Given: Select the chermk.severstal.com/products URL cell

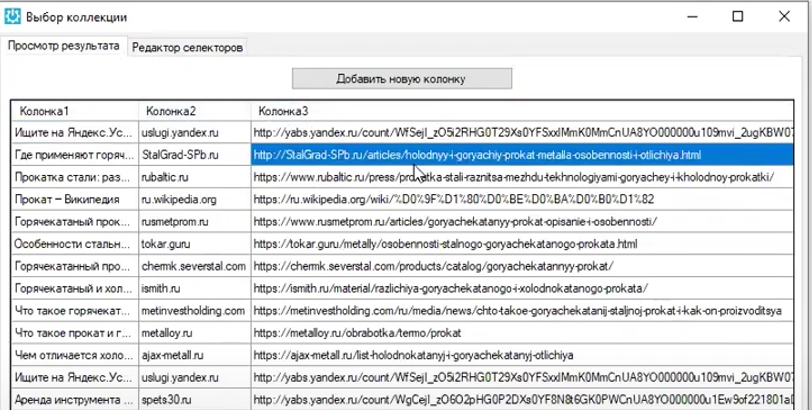Looking at the screenshot, I should click(x=522, y=266).
